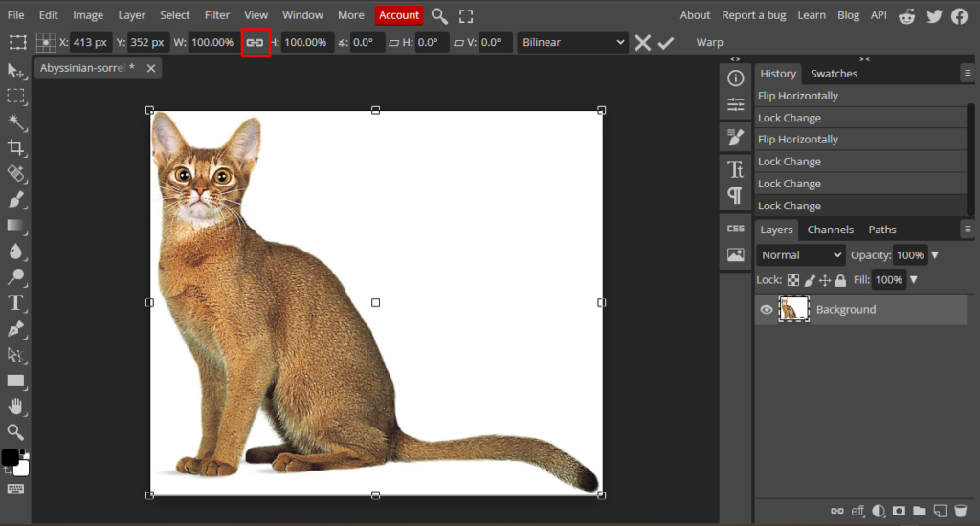Select the Magic Wand tool

[15, 121]
